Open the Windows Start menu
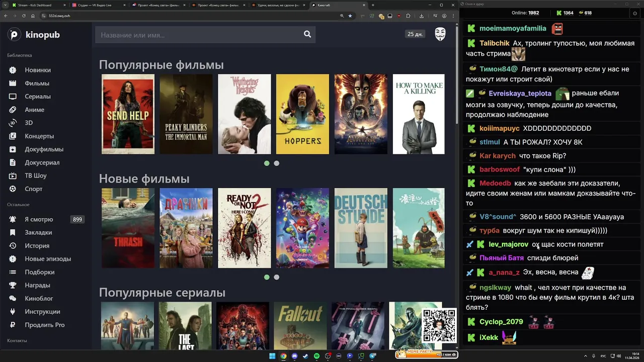 [x=272, y=356]
